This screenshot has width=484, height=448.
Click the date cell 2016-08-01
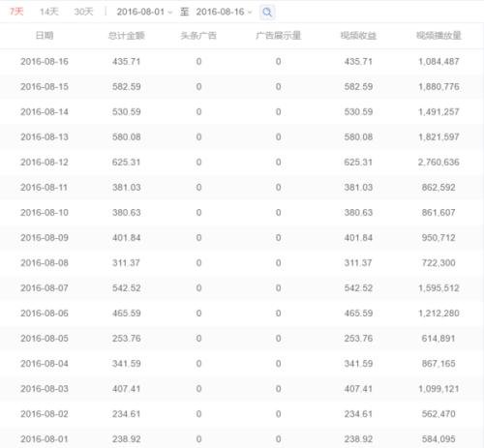point(45,439)
